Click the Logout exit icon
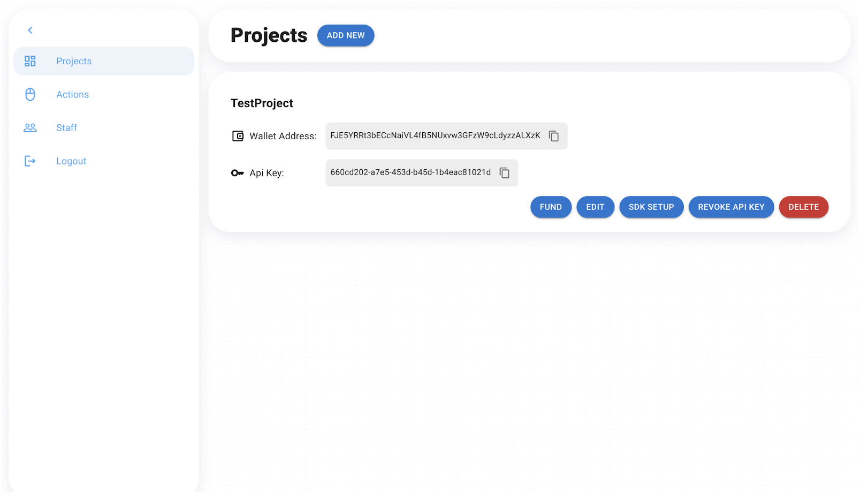 coord(31,161)
